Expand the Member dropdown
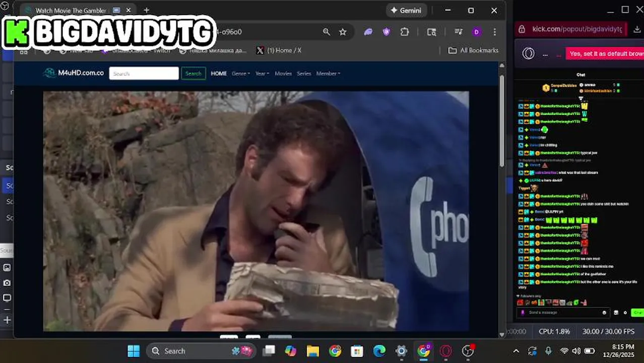This screenshot has width=644, height=363. coord(328,73)
